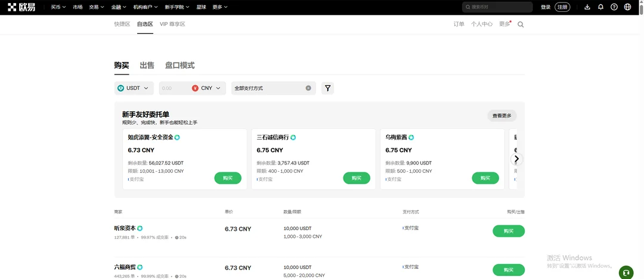This screenshot has width=644, height=279.
Task: Focus the amount 0.00 input field
Action: (x=174, y=88)
